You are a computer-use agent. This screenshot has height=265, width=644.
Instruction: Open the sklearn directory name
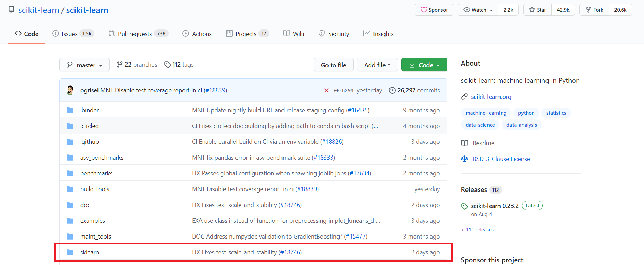pyautogui.click(x=90, y=252)
